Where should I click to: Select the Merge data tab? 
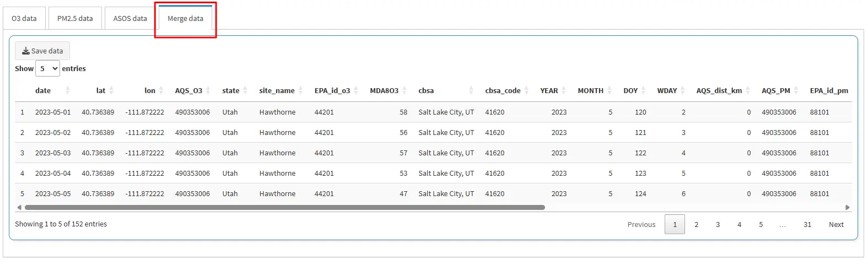pyautogui.click(x=185, y=18)
